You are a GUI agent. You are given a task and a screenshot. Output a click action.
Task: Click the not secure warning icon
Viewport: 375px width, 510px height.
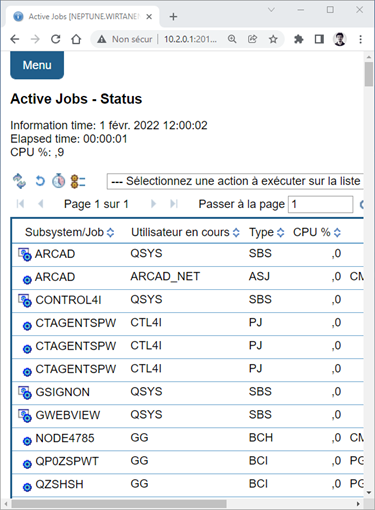click(102, 39)
